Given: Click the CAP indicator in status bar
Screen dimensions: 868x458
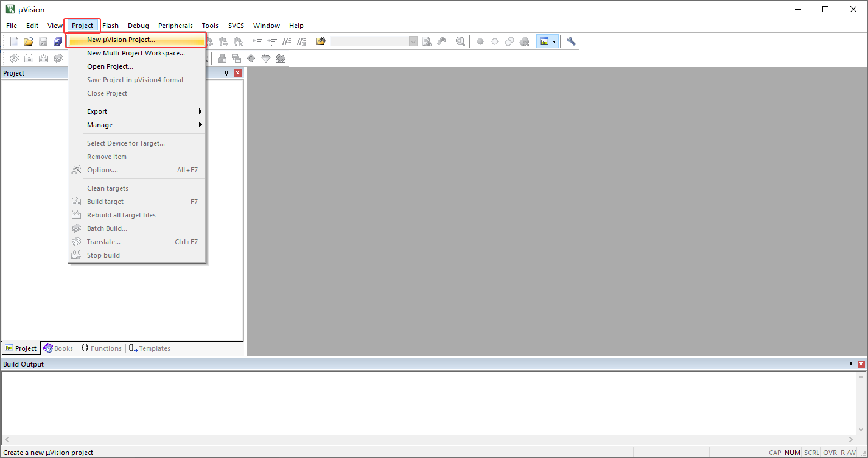Looking at the screenshot, I should tap(775, 453).
